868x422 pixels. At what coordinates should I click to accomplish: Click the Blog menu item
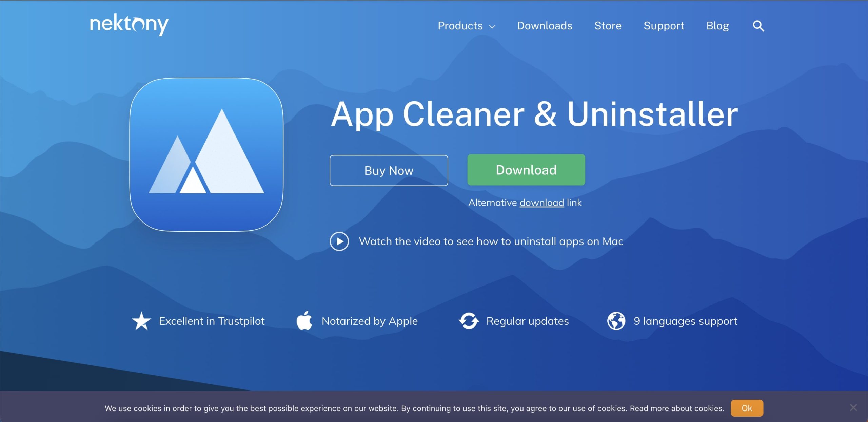[x=717, y=25]
